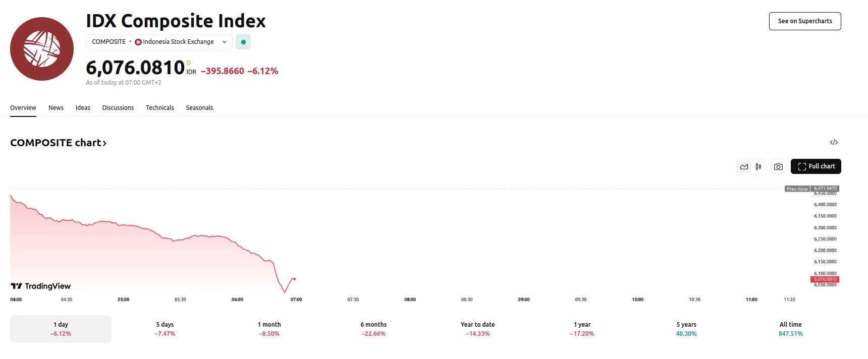
Task: Click the IDX Composite circular logo
Action: [x=42, y=48]
